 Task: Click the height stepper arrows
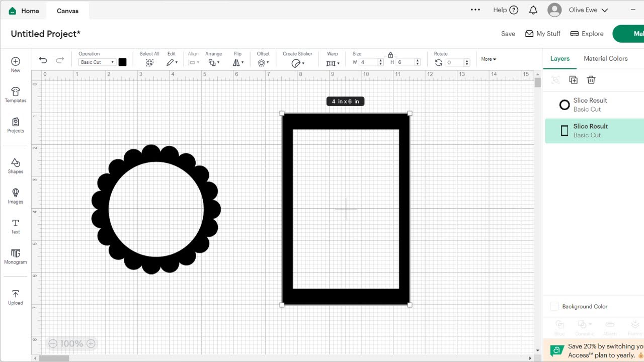[418, 62]
